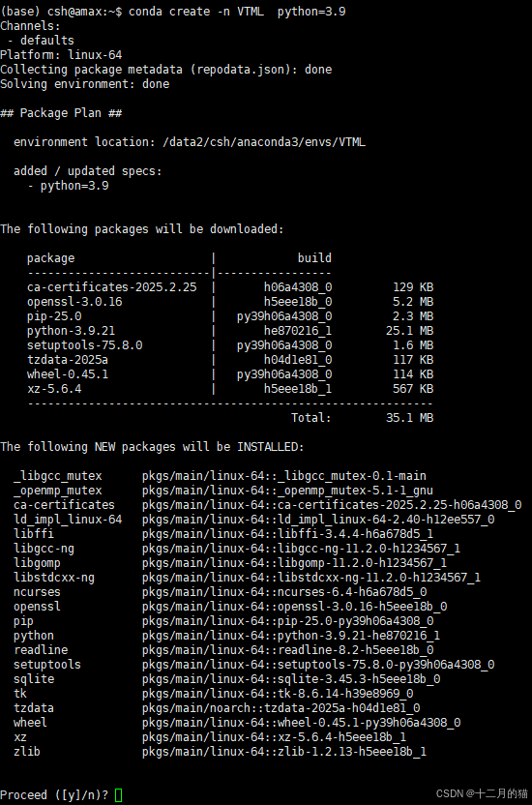Click the tzdata noarch package path
The image size is (532, 805).
(x=281, y=708)
